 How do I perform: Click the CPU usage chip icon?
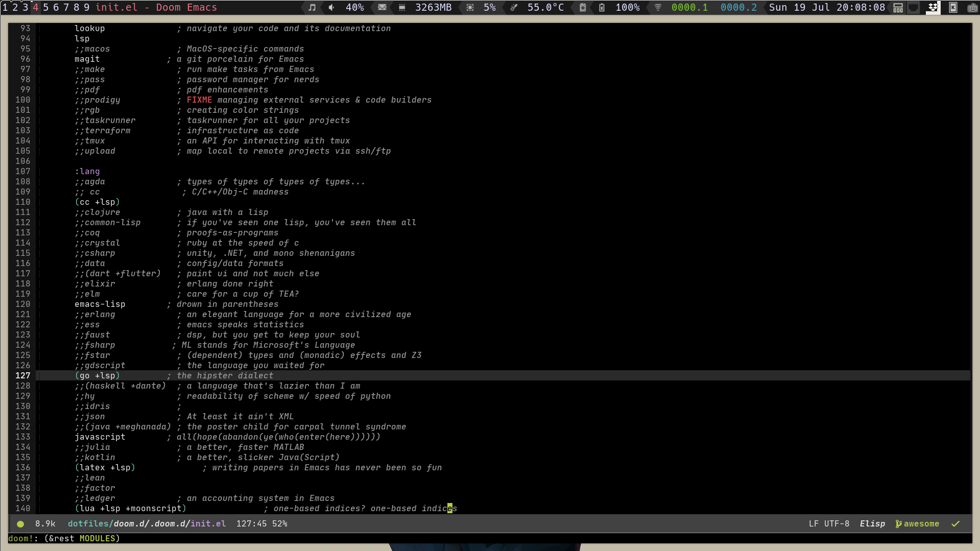470,8
